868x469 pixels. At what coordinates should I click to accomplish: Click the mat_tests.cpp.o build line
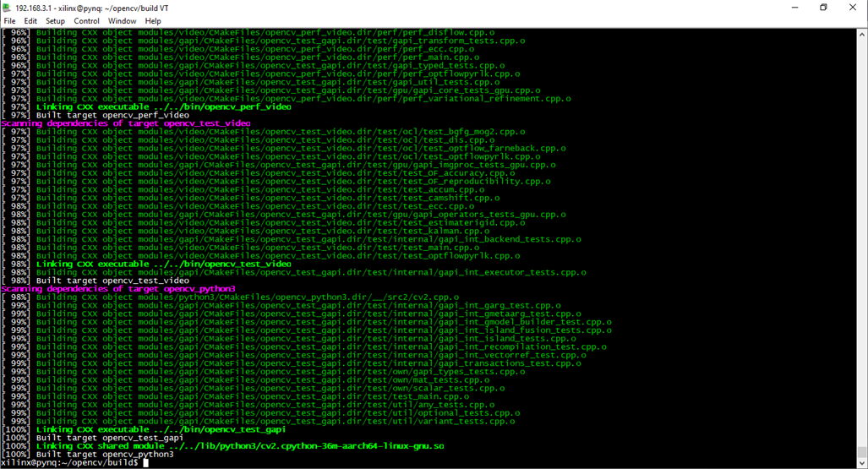tap(245, 379)
